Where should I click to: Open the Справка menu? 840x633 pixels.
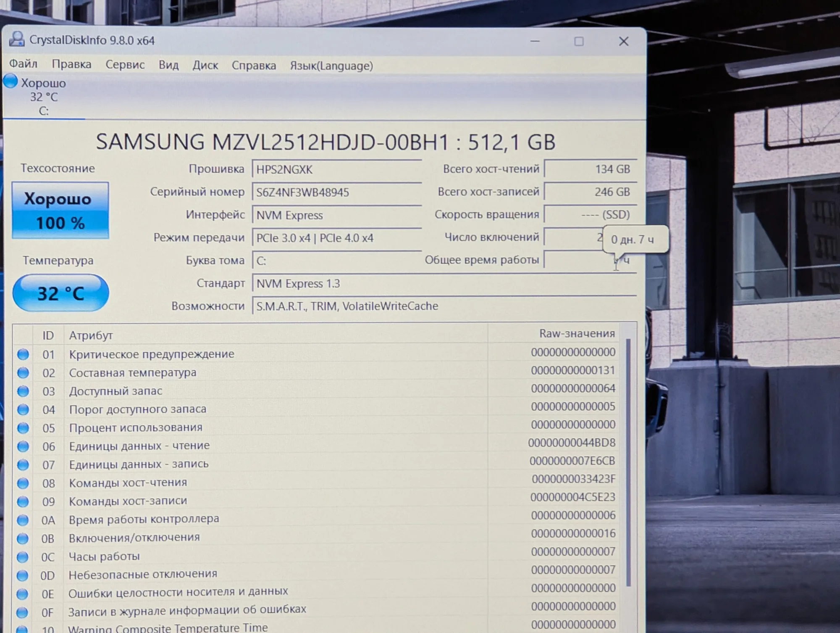tap(254, 66)
